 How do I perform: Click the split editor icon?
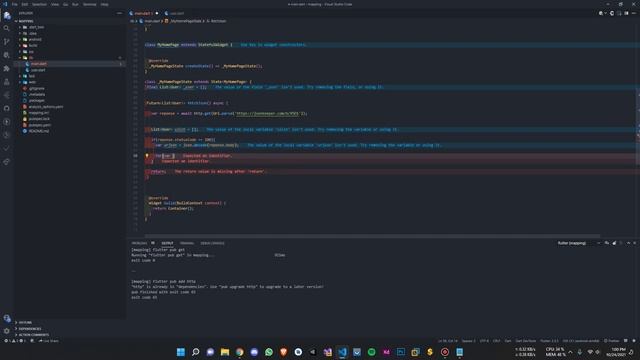tap(627, 13)
